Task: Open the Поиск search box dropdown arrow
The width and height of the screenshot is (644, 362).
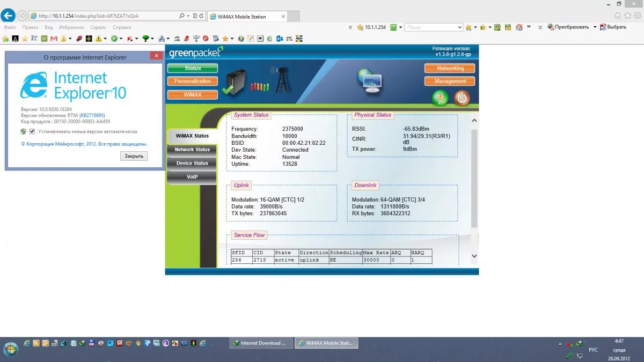Action: tap(459, 27)
